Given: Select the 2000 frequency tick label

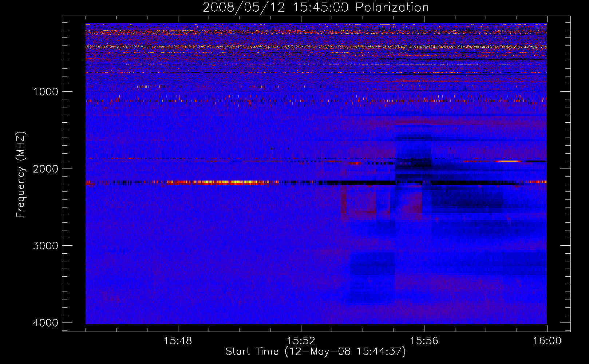Looking at the screenshot, I should (x=46, y=169).
